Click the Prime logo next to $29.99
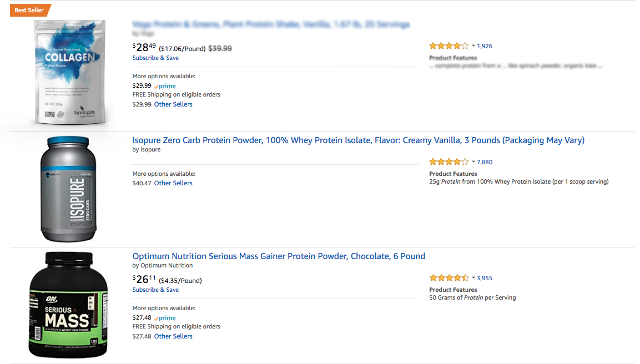The image size is (640, 364). pyautogui.click(x=165, y=86)
